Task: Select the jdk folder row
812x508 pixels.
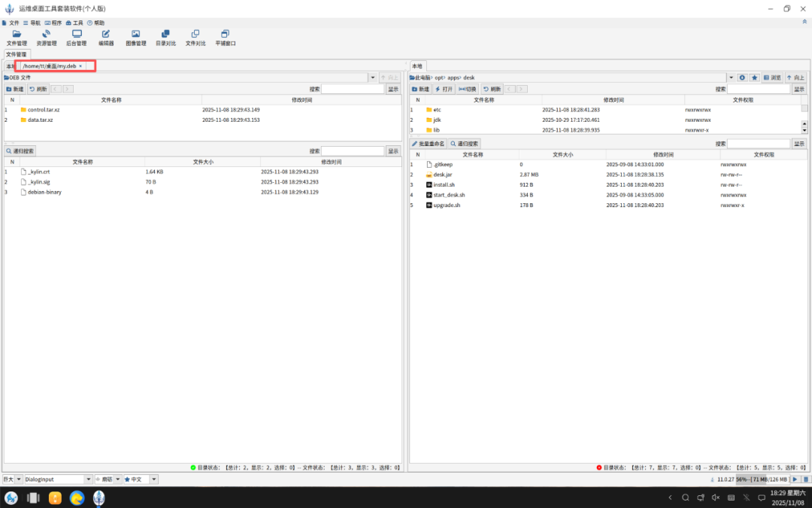Action: 604,120
